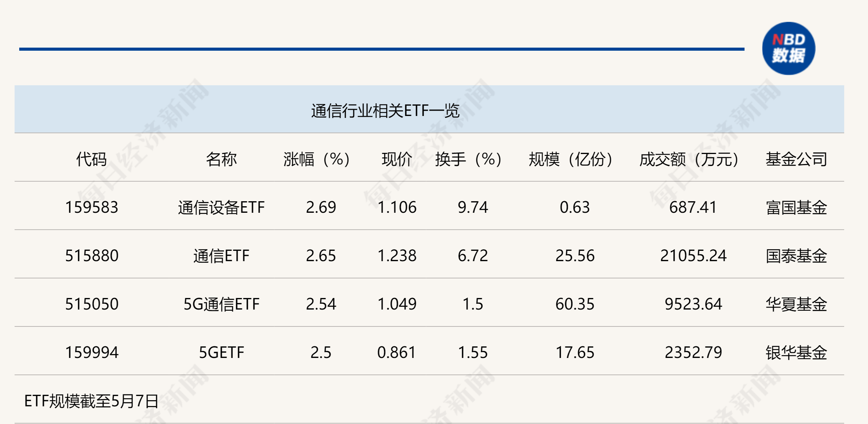
Task: Click the NBD数据 round logo
Action: tap(788, 48)
